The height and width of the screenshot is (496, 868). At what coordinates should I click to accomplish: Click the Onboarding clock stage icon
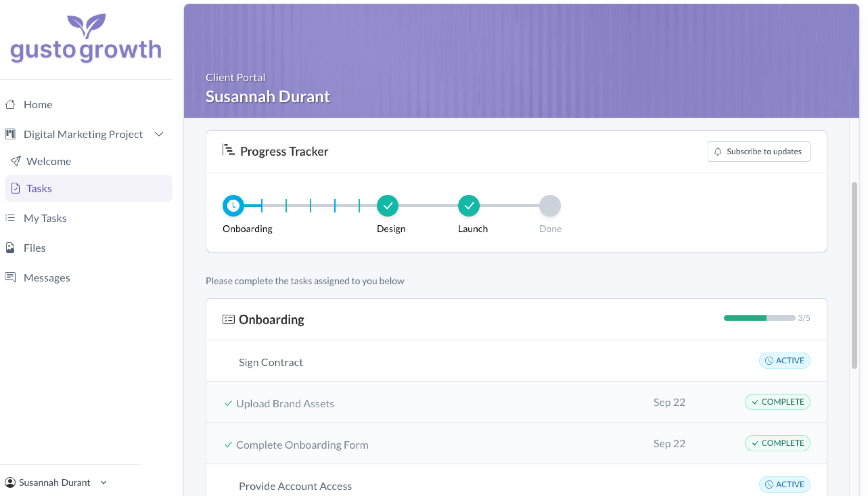point(233,205)
